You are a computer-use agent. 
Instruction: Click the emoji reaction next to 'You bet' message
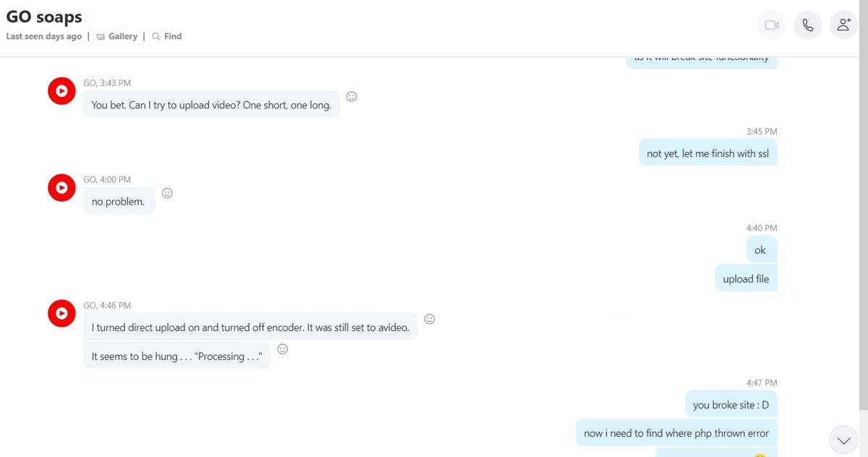click(x=352, y=96)
